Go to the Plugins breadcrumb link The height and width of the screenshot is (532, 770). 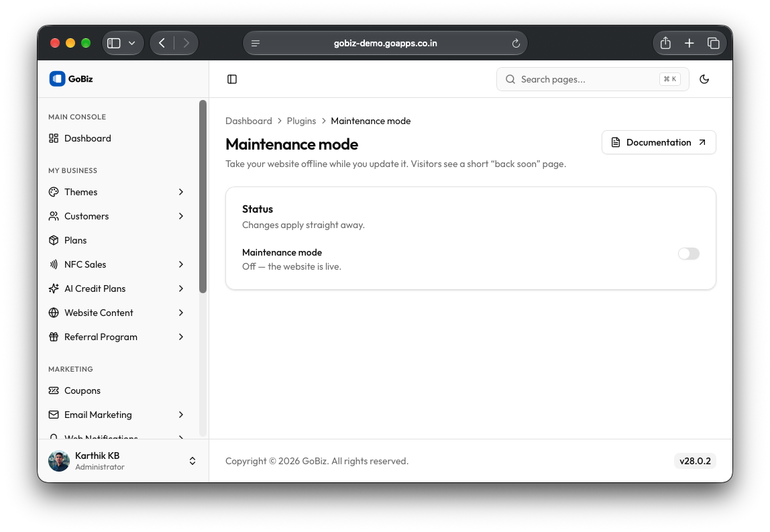pos(301,121)
